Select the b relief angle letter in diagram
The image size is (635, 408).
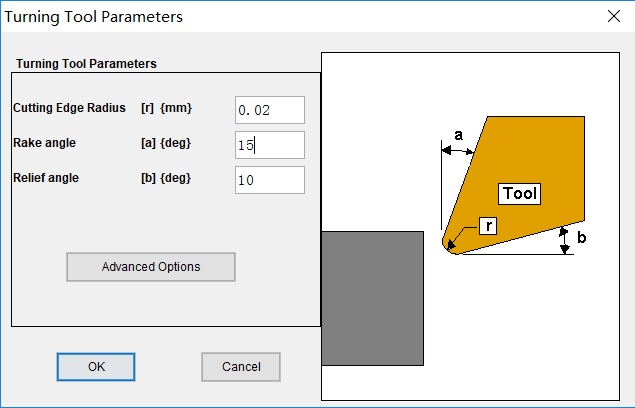pyautogui.click(x=582, y=238)
